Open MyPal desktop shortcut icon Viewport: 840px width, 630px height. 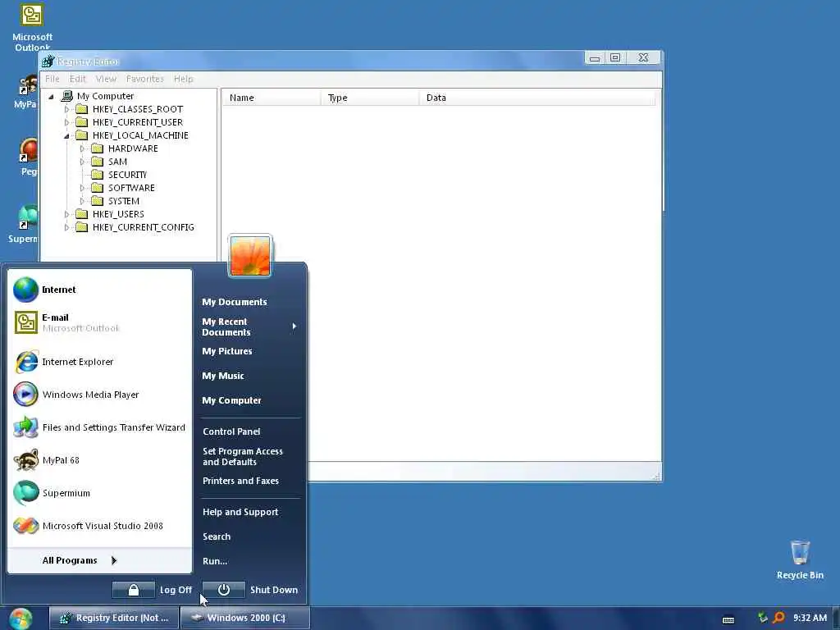click(x=28, y=84)
